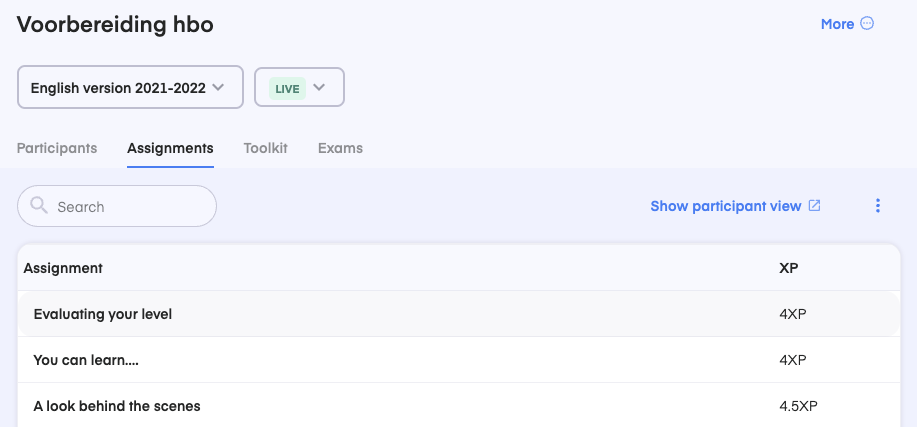Open A look behind the scenes assignment
Viewport: 917px width, 427px height.
tap(117, 406)
